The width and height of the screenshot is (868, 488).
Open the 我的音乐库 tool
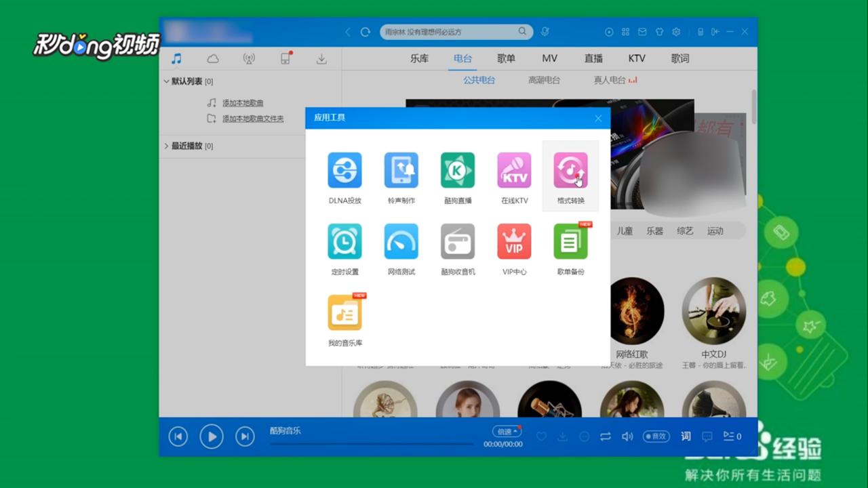[344, 321]
